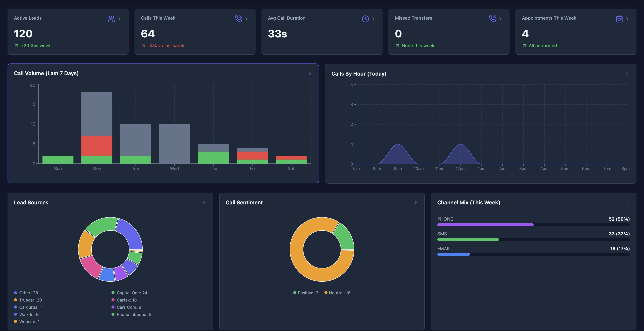Click the 'Call Sentiment' title

click(x=244, y=203)
